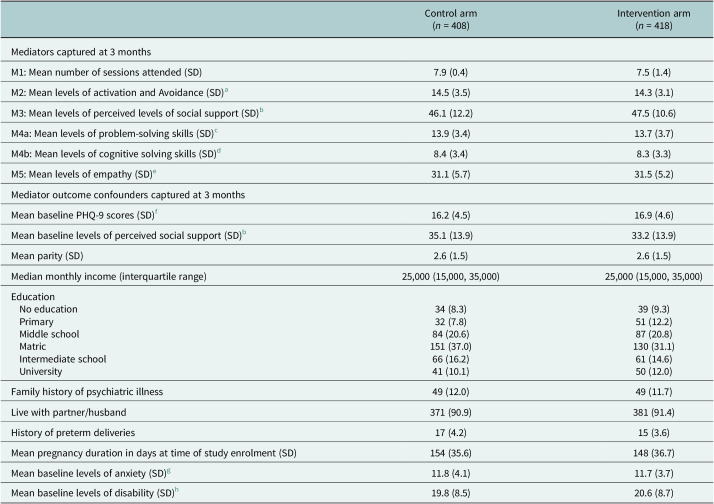Click Matric control value 151 (37.0)
The image size is (714, 504).
pos(450,346)
